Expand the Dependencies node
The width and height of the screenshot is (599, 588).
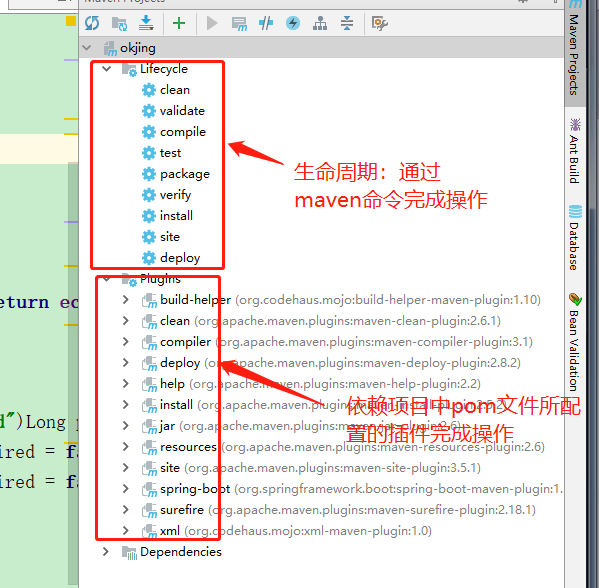[106, 552]
